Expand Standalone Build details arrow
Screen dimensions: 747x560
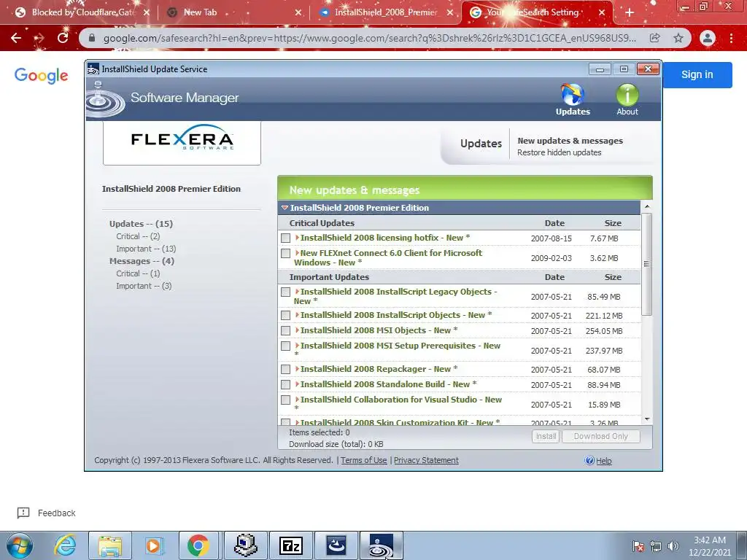coord(298,384)
